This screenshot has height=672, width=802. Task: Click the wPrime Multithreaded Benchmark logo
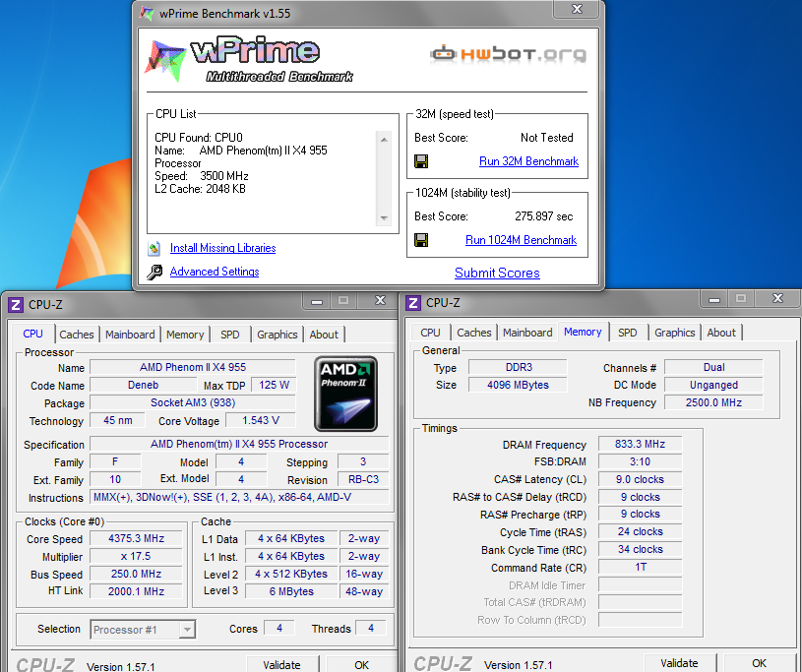(x=249, y=59)
